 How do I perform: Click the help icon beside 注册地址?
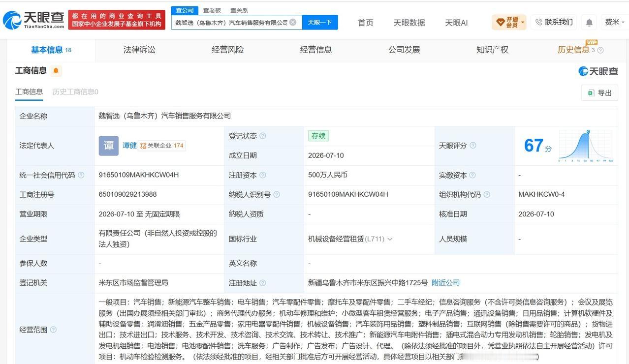pyautogui.click(x=263, y=283)
